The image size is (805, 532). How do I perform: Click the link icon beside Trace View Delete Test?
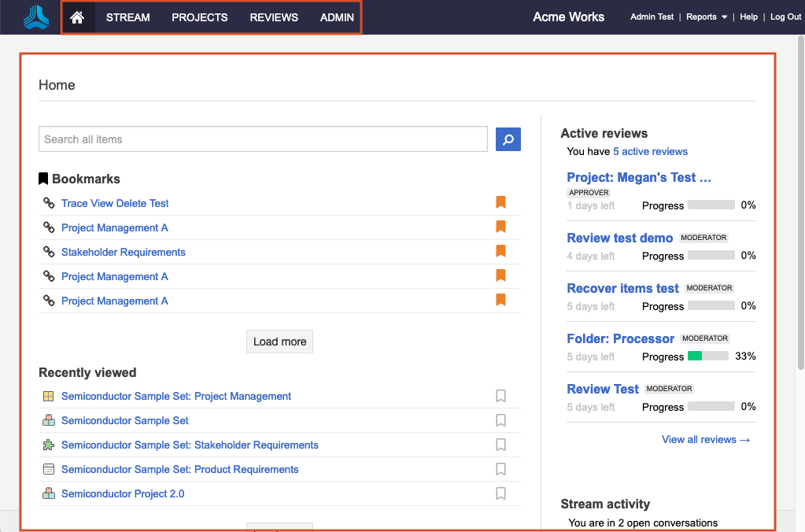tap(49, 203)
